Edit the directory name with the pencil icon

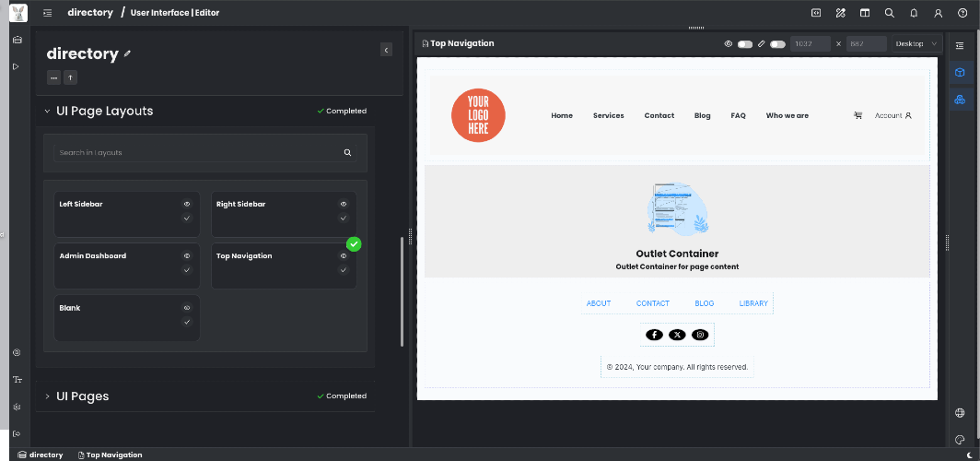[127, 53]
